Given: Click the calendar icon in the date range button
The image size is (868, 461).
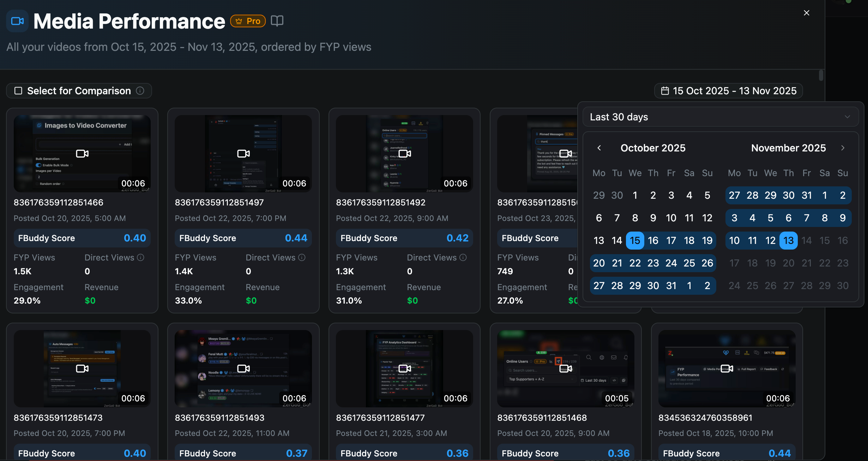Looking at the screenshot, I should (665, 91).
